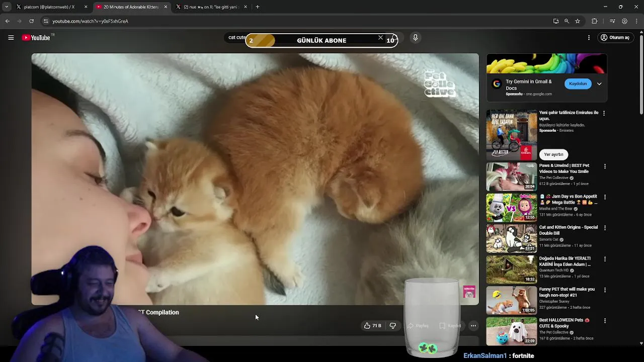The width and height of the screenshot is (644, 362).
Task: Save the video with Kaydet button
Action: pos(450,326)
